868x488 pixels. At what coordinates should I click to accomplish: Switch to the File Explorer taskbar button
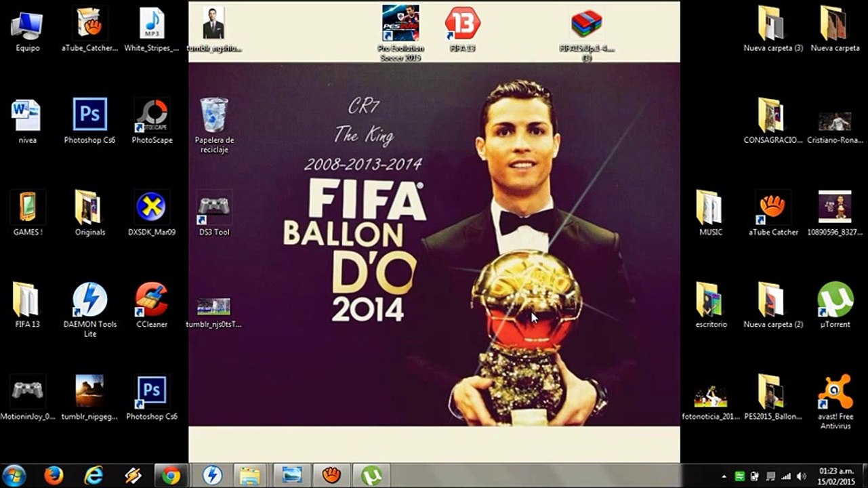click(252, 475)
